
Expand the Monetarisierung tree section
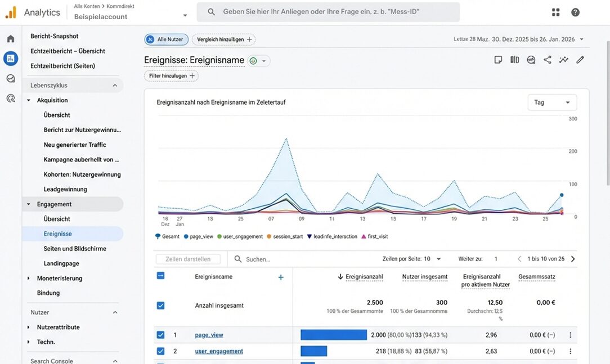(x=29, y=278)
